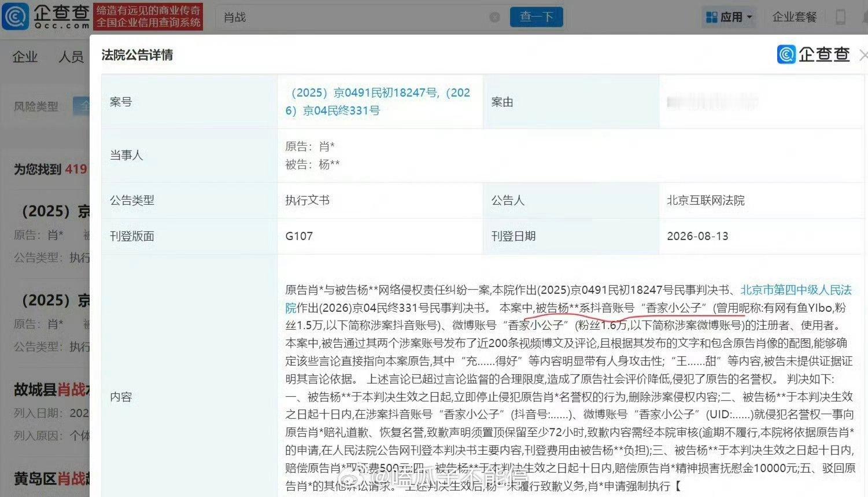Image resolution: width=868 pixels, height=497 pixels.
Task: Click the 被告: 杨** party text
Action: [x=312, y=164]
